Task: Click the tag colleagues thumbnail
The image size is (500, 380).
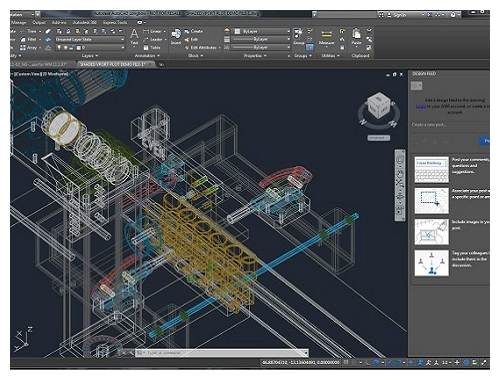Action: pos(432,263)
